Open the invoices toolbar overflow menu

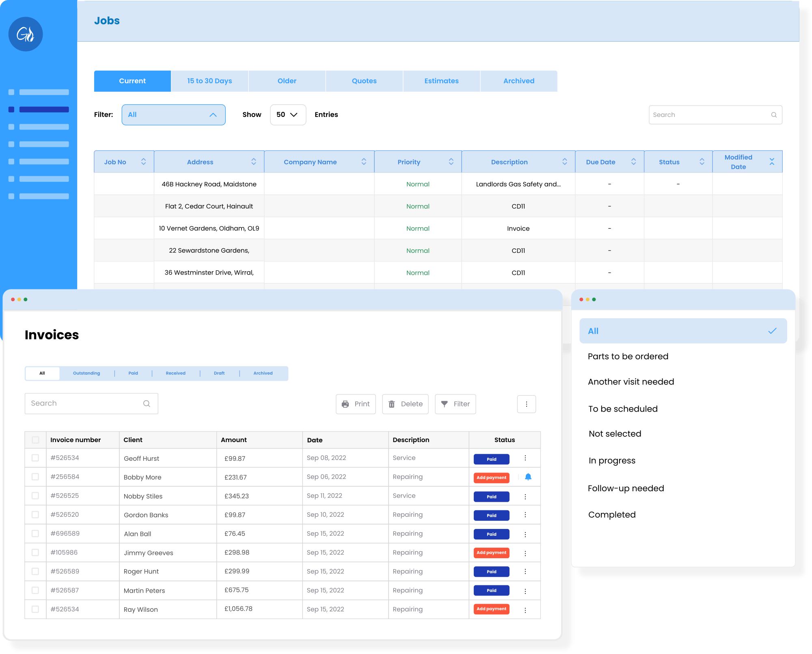click(x=526, y=404)
